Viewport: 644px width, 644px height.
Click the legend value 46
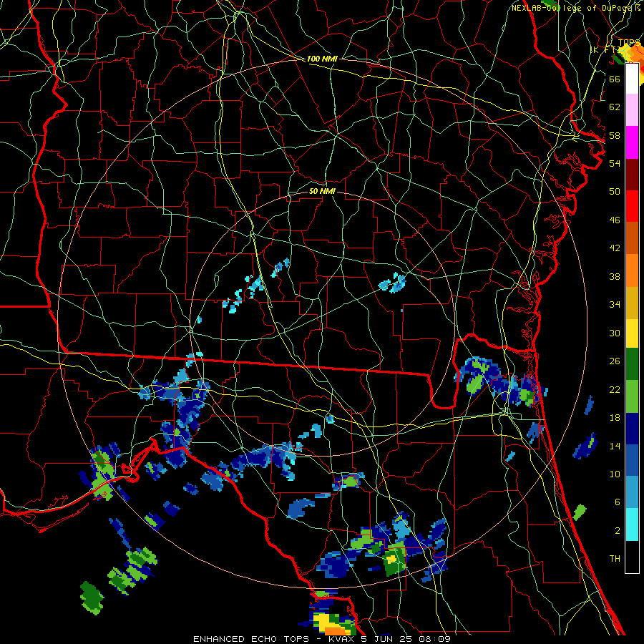coord(615,220)
